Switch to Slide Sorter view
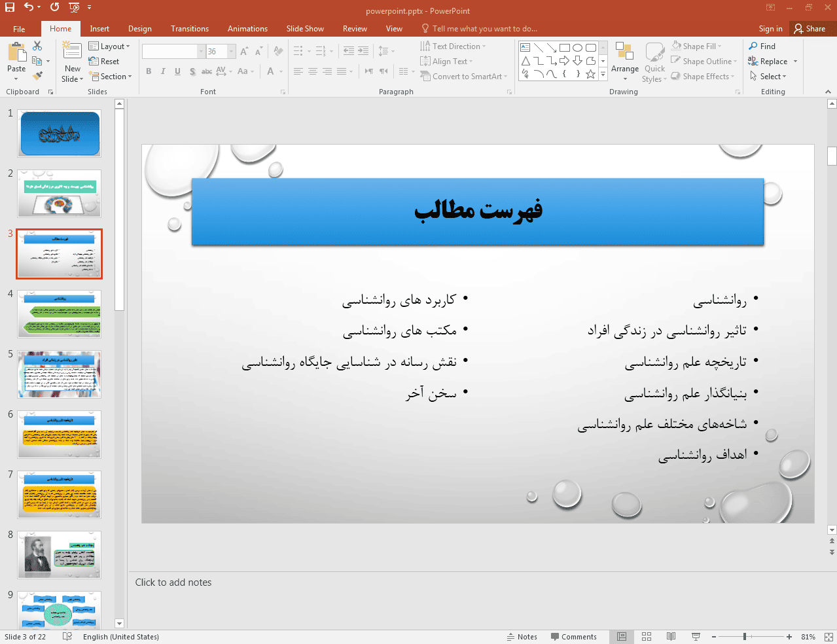 click(647, 637)
